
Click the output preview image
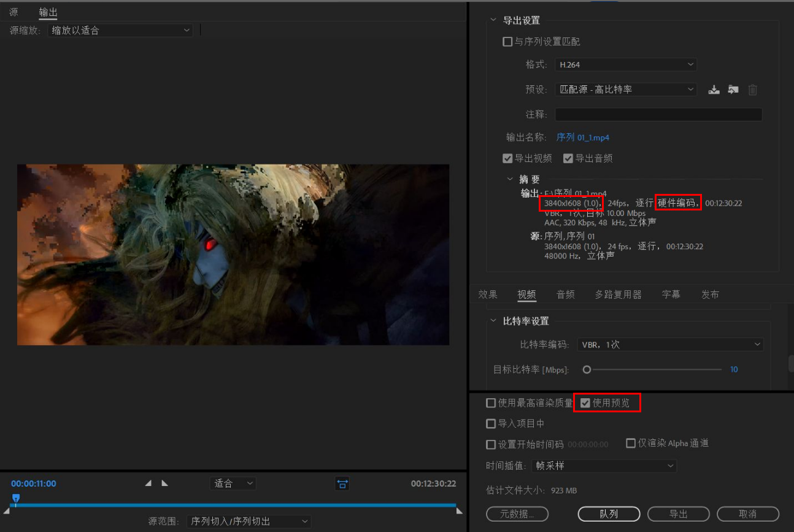[233, 255]
